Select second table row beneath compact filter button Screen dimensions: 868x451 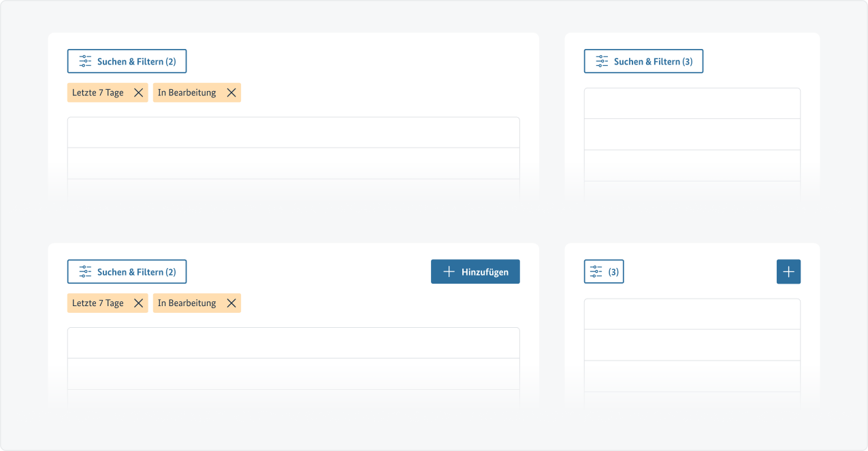tap(692, 346)
